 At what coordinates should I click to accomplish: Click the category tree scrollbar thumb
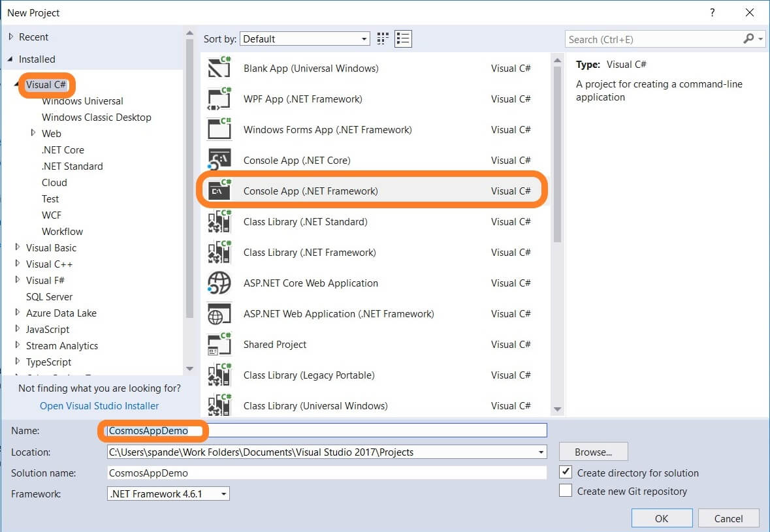pos(189,178)
